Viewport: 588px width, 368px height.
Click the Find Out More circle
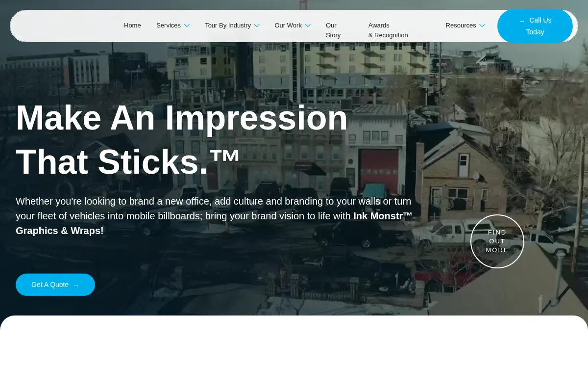click(x=497, y=241)
